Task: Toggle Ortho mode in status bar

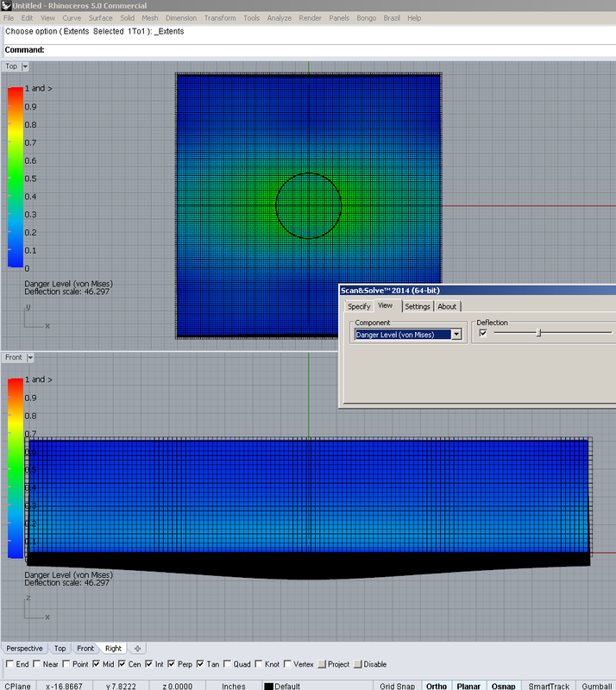Action: [x=437, y=686]
